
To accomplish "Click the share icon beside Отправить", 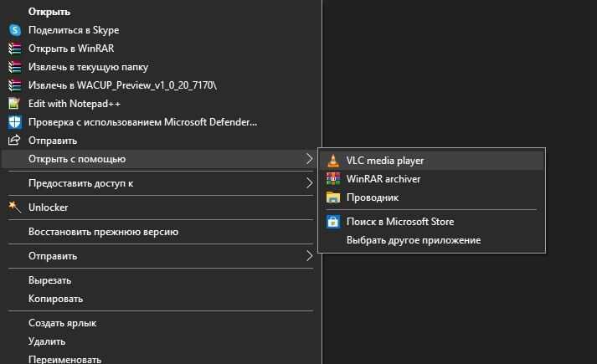I will coord(14,141).
